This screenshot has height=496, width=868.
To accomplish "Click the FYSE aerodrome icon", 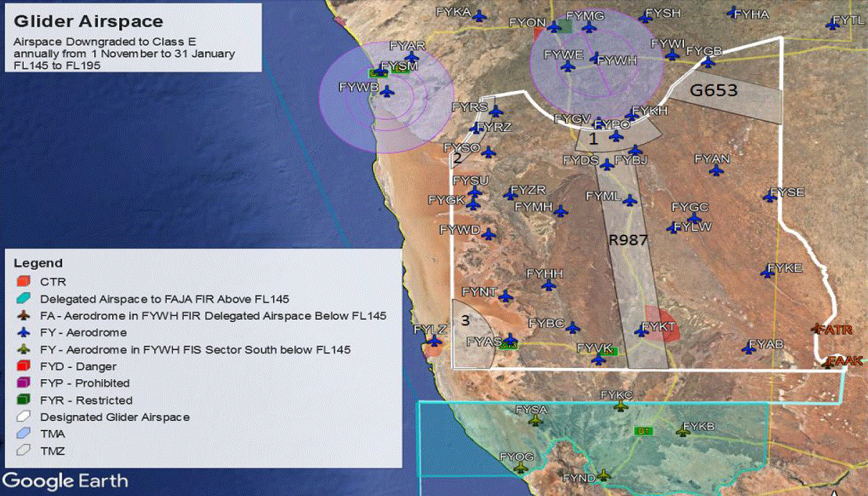I will point(770,196).
